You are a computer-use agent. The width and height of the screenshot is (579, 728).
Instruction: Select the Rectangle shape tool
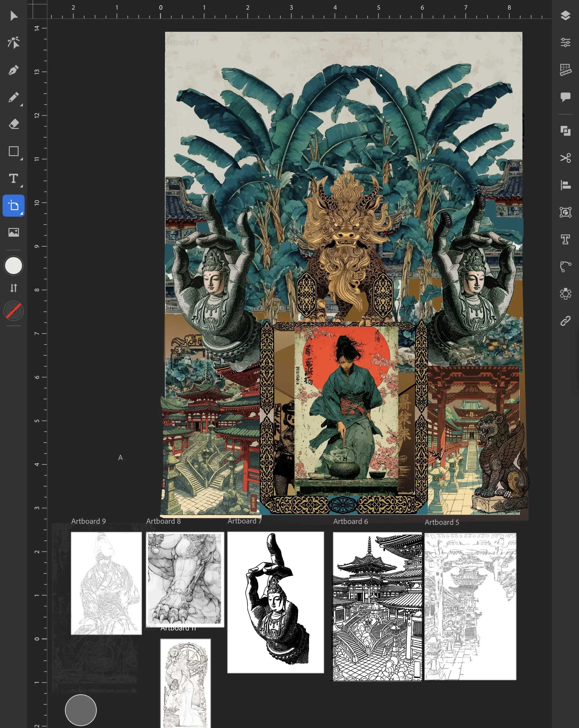14,151
